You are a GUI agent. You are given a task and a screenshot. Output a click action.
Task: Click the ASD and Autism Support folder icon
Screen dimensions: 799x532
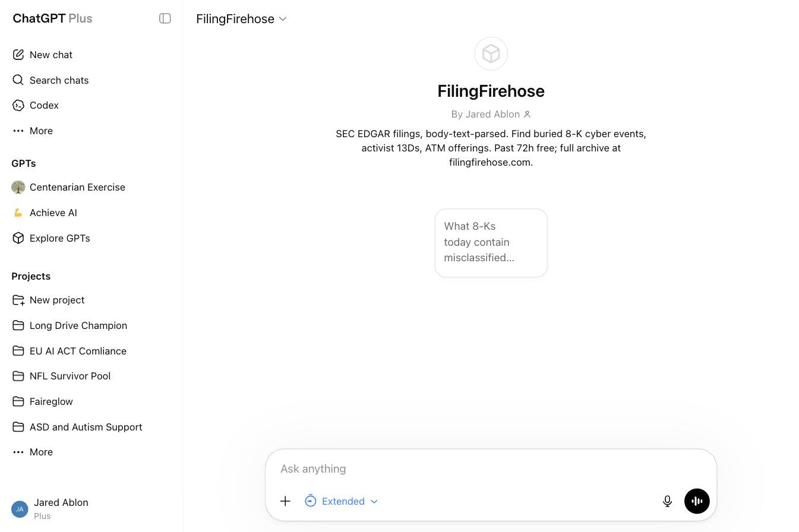point(18,427)
